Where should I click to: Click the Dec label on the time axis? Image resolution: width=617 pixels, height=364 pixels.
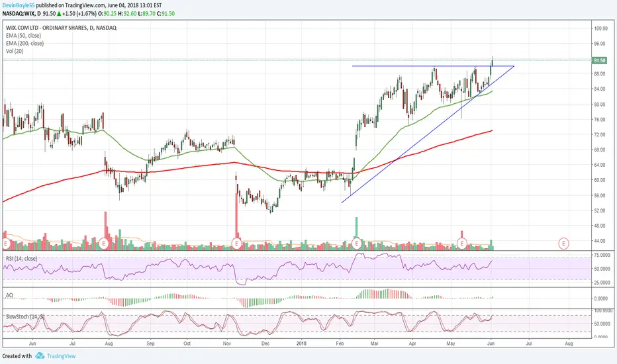265,343
